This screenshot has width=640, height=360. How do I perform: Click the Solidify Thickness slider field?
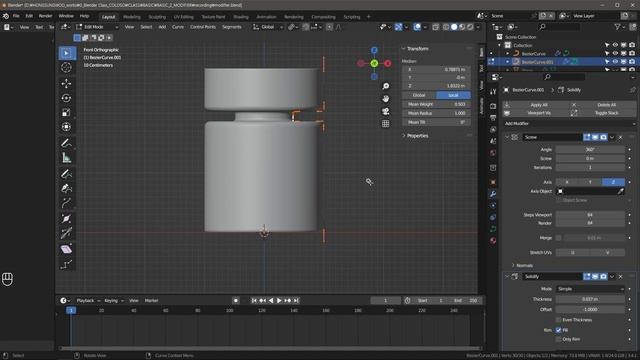pyautogui.click(x=590, y=299)
